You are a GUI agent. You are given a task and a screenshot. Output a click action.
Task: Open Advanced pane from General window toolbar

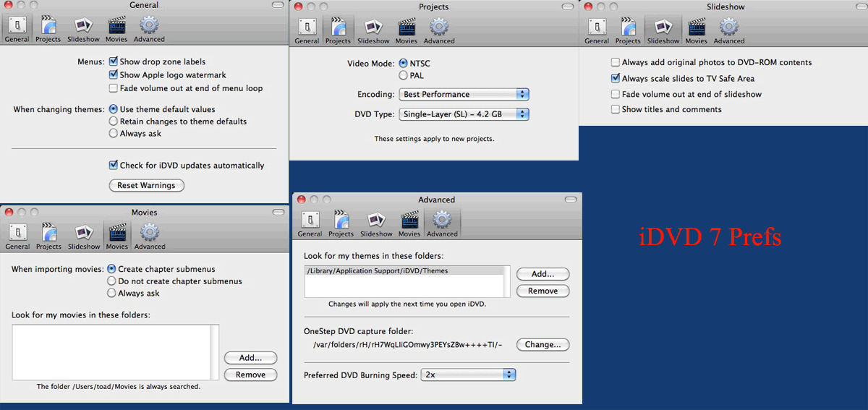point(149,29)
